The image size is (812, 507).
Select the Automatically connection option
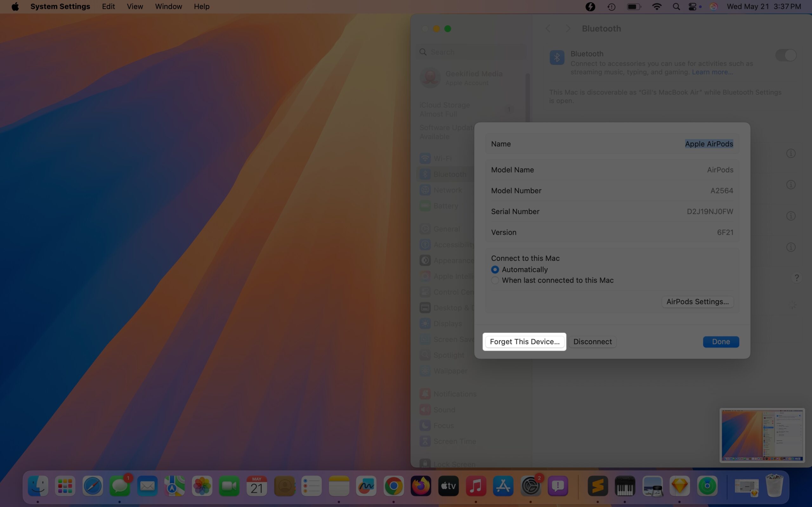495,269
